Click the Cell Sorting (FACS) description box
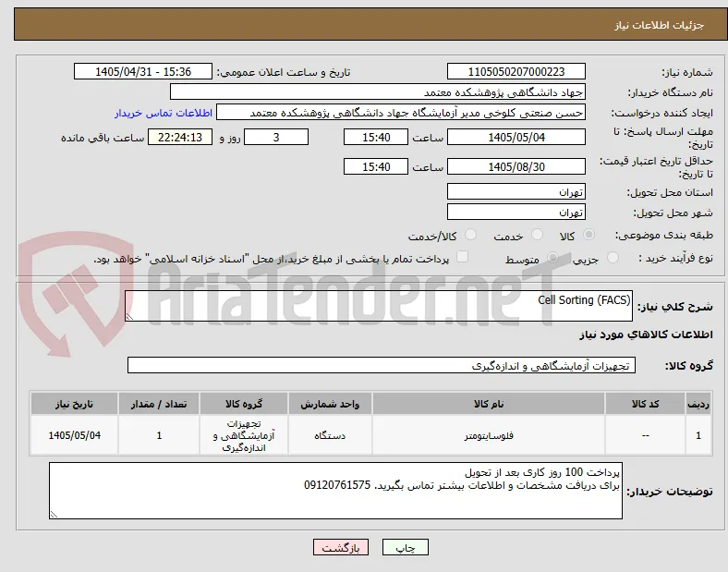This screenshot has height=572, width=728. [x=379, y=306]
